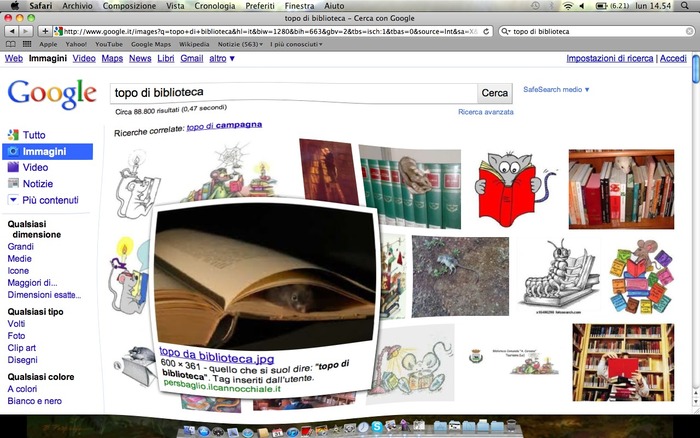Open the Reading List book icon
700x438 pixels.
pyautogui.click(x=11, y=44)
